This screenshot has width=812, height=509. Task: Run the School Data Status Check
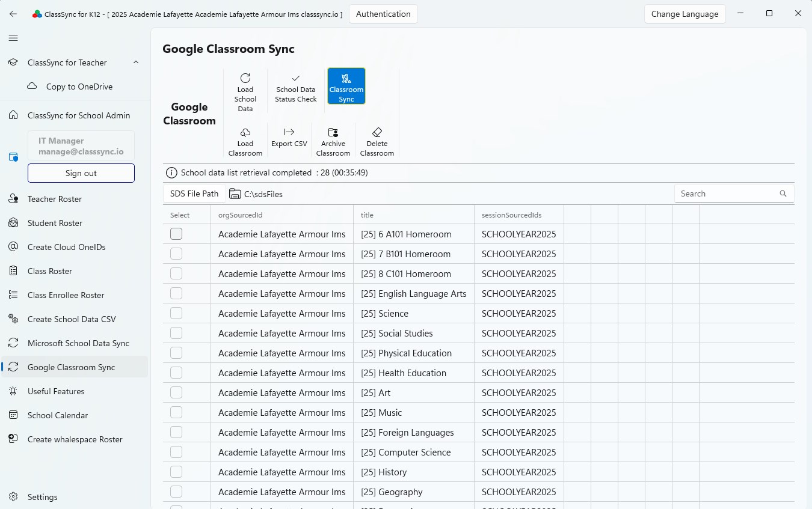coord(295,88)
